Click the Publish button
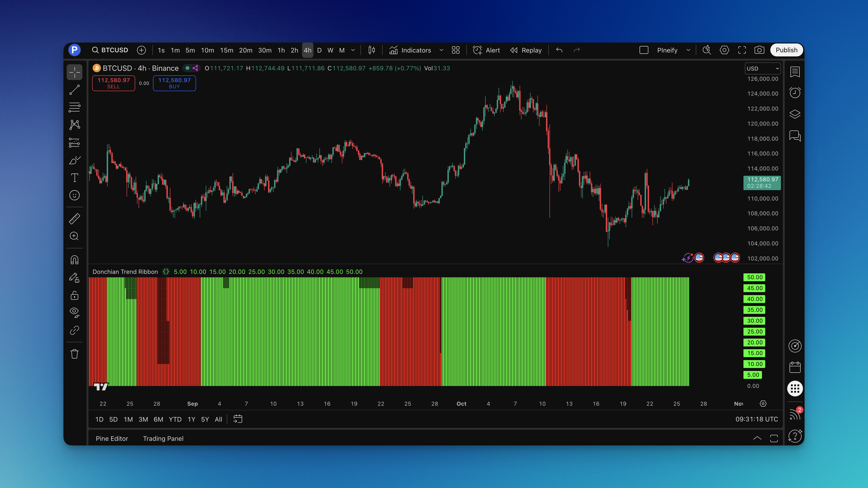This screenshot has width=868, height=488. 786,50
